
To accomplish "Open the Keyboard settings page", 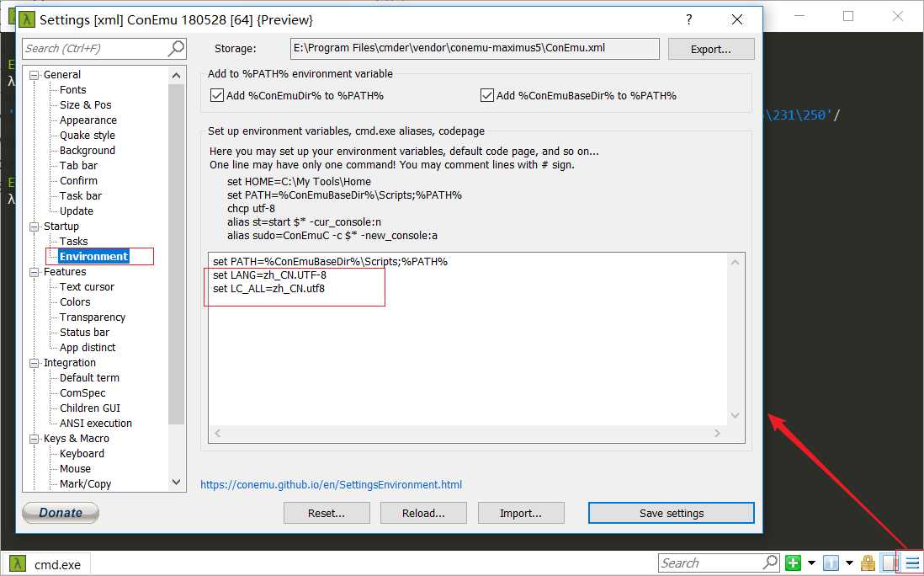I will [82, 454].
